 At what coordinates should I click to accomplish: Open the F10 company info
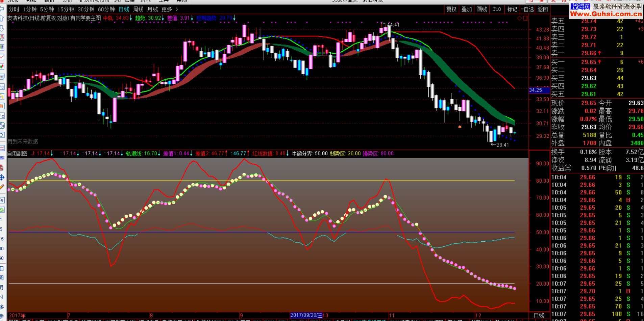[x=497, y=9]
